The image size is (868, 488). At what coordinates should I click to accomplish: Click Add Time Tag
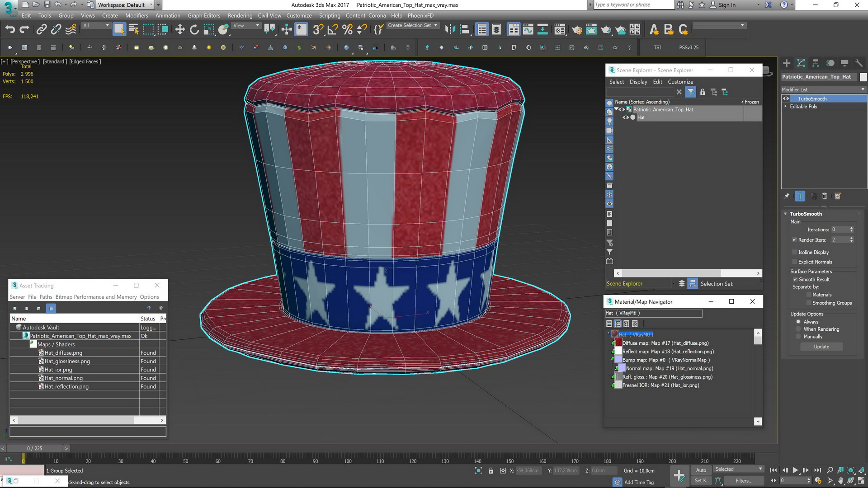[x=639, y=482]
